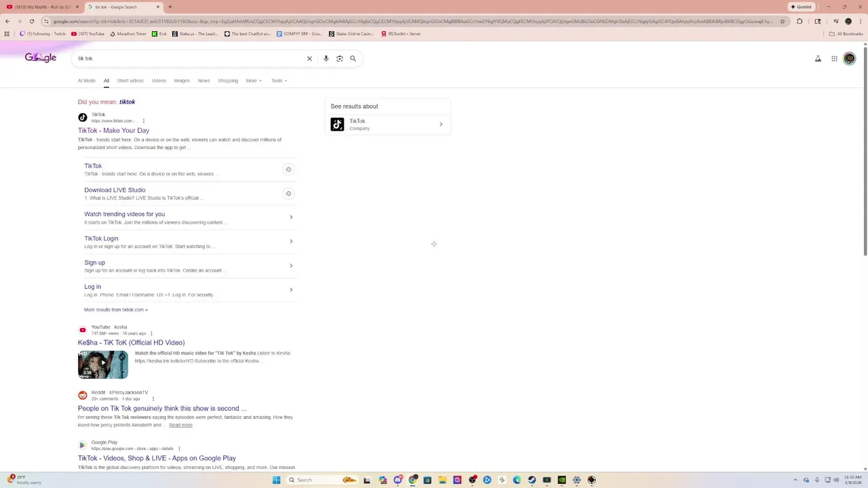This screenshot has height=488, width=868.
Task: Select the Short videos tab
Action: pos(130,81)
